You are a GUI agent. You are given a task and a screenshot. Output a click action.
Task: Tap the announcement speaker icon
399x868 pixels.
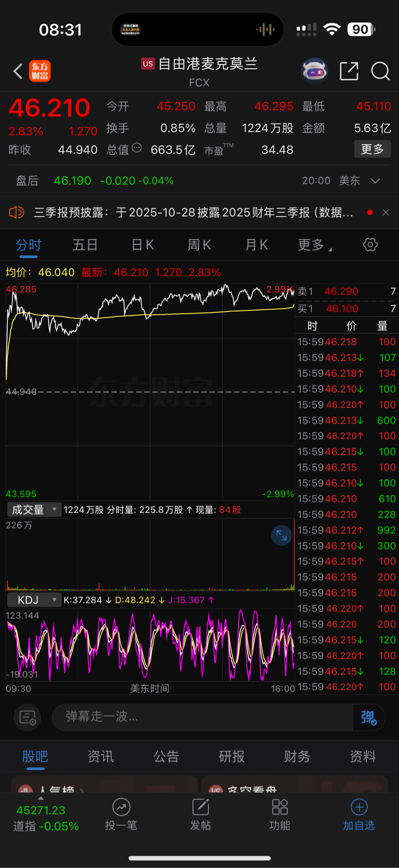(x=17, y=212)
